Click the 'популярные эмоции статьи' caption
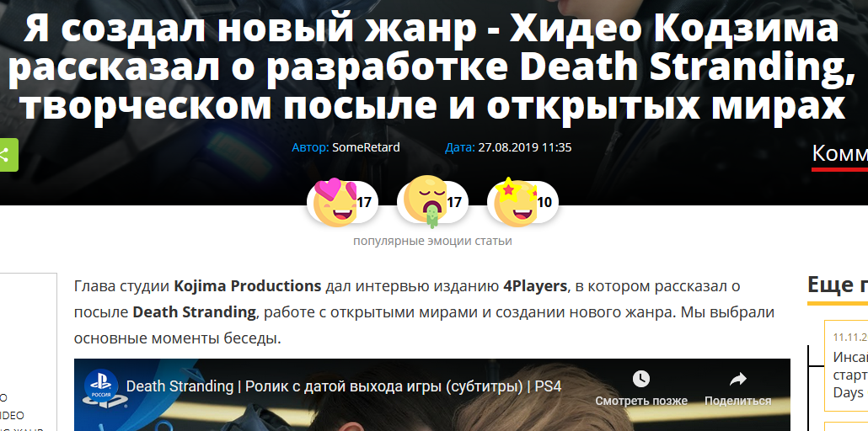This screenshot has height=431, width=868. (432, 242)
